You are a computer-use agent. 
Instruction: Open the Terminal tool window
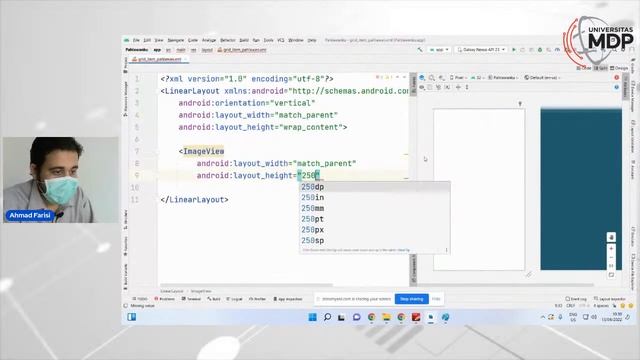tap(191, 299)
